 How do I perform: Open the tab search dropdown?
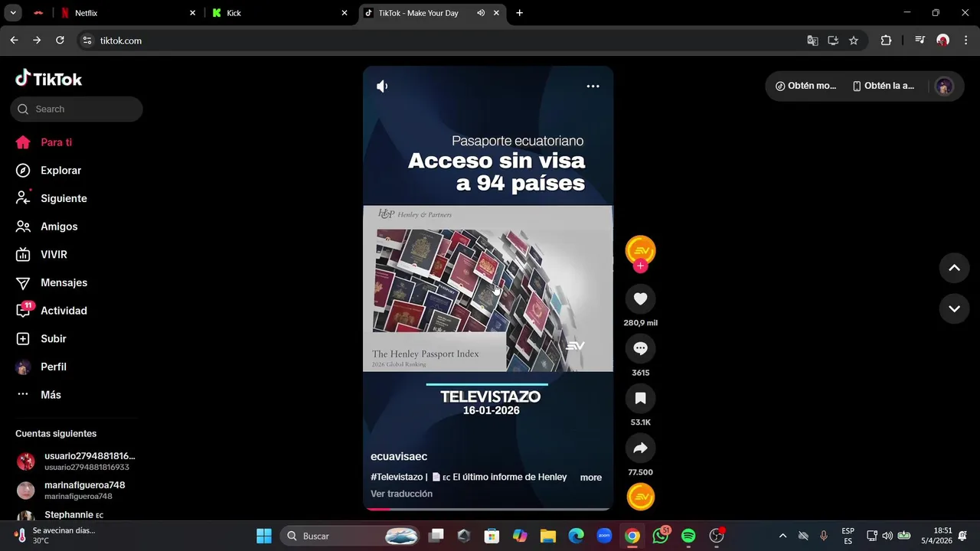13,13
